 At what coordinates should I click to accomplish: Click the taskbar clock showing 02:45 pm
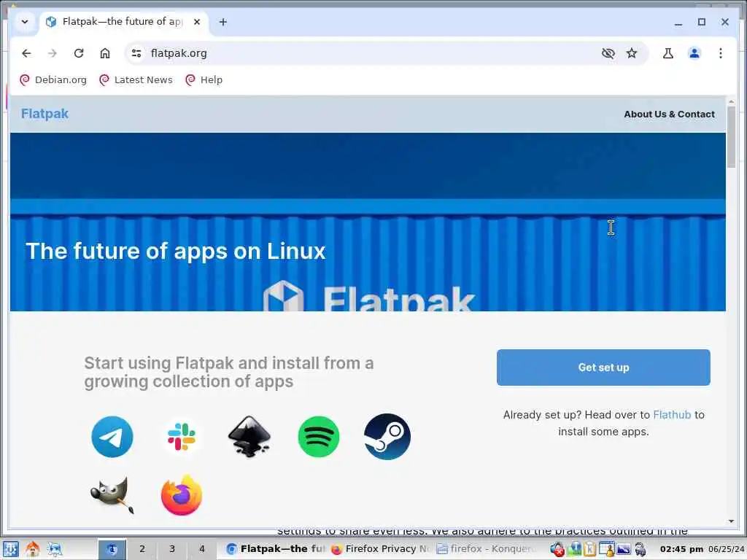(682, 549)
